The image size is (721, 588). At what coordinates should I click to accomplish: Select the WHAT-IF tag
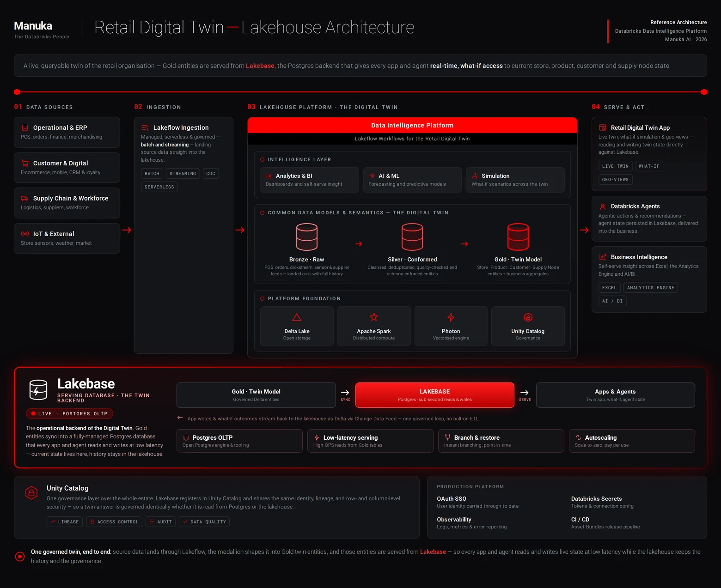(x=649, y=166)
